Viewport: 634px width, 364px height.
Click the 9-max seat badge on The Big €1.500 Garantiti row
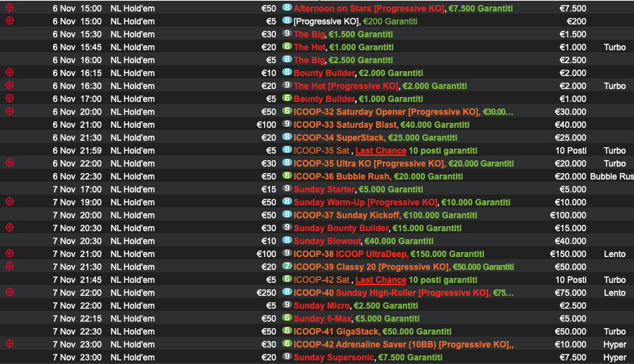coord(287,34)
